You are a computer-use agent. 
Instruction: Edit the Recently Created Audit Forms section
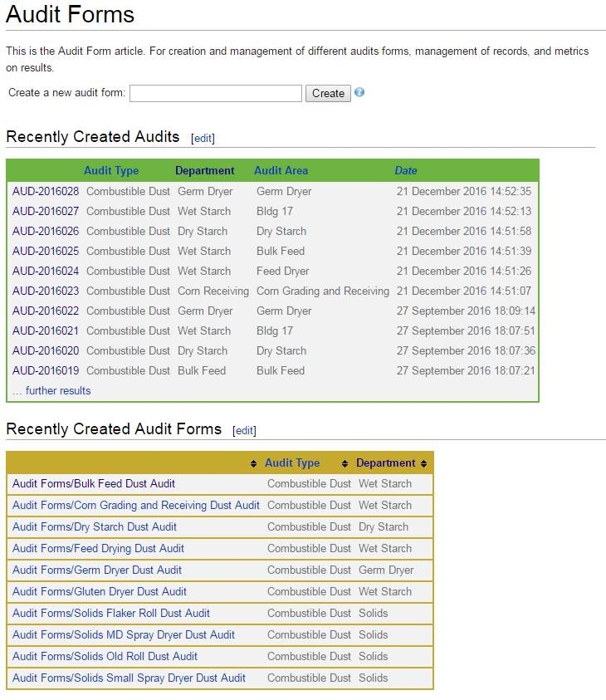(x=245, y=431)
